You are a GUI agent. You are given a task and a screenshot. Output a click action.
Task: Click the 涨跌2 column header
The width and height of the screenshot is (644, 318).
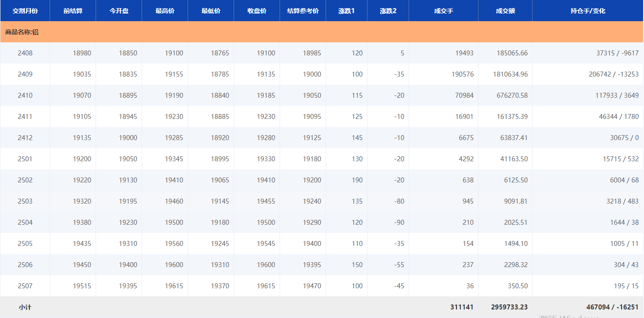(388, 11)
